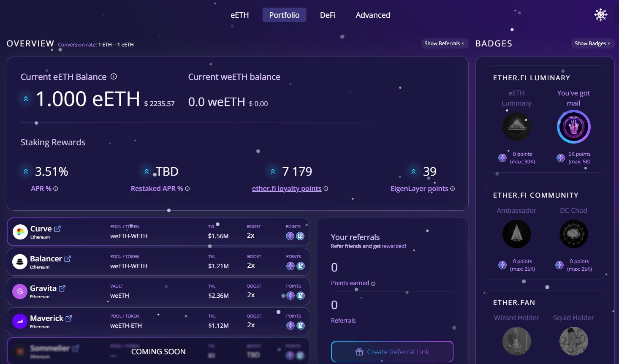Go to the Advanced tab
The width and height of the screenshot is (619, 364).
click(x=373, y=15)
